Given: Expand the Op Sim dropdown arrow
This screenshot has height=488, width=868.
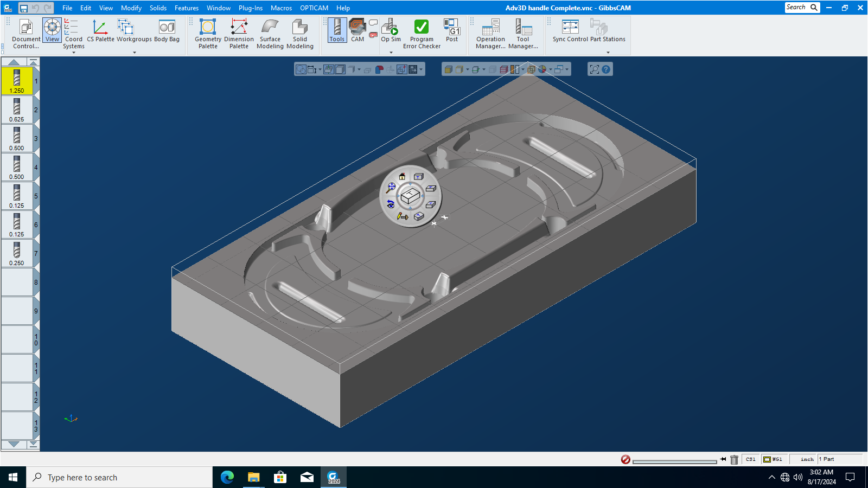Looking at the screenshot, I should click(391, 53).
